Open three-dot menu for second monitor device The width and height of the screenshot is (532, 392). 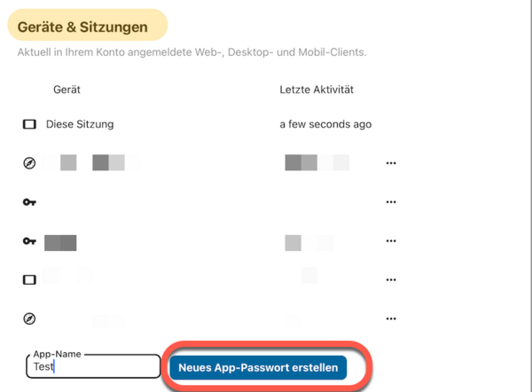click(391, 279)
